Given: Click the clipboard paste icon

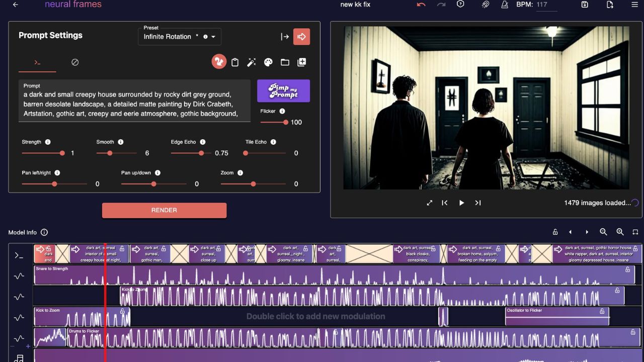Looking at the screenshot, I should click(x=235, y=62).
